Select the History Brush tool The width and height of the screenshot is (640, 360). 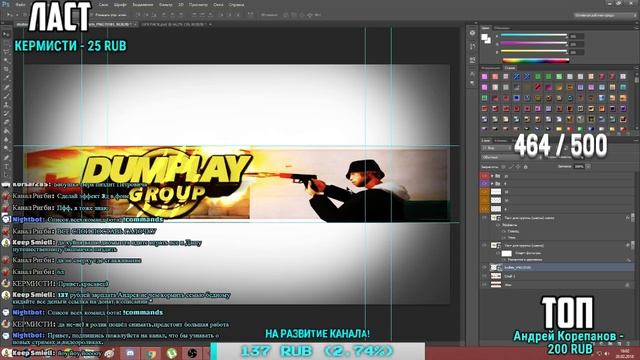click(6, 114)
